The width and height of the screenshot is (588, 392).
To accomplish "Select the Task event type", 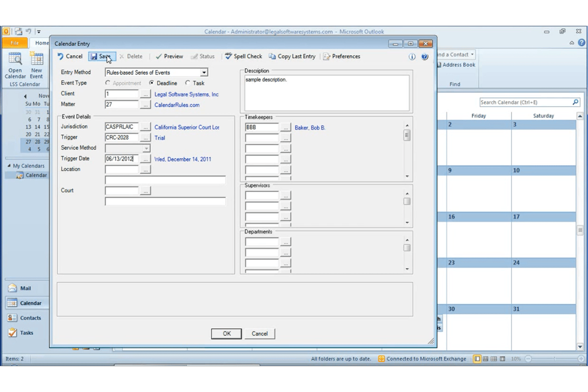I will pyautogui.click(x=188, y=83).
